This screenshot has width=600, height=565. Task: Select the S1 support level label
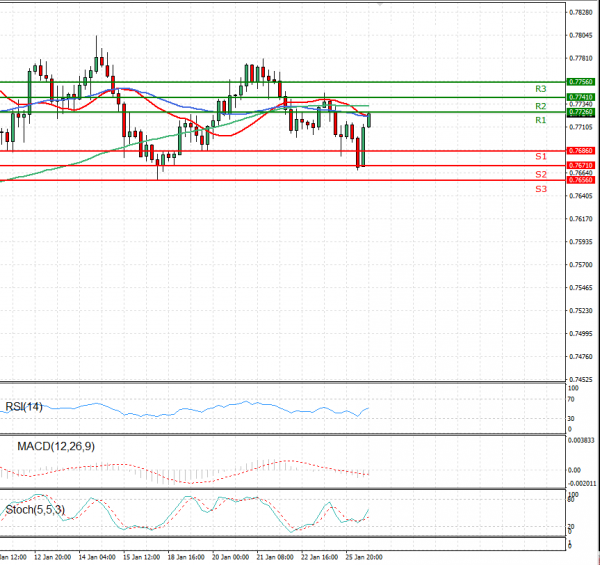[x=540, y=157]
